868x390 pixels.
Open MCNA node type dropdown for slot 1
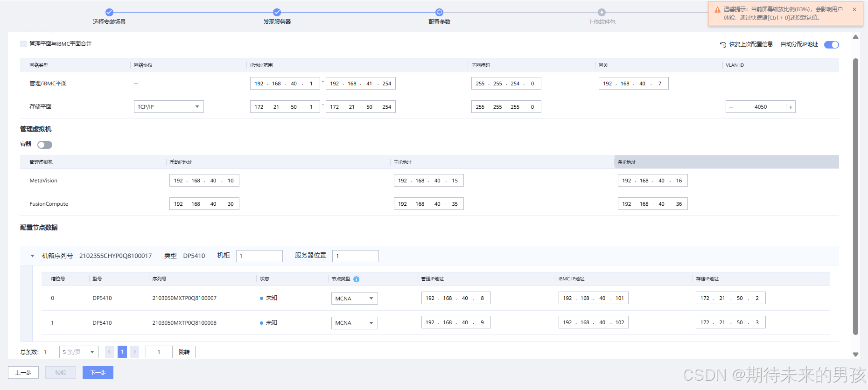pos(354,323)
